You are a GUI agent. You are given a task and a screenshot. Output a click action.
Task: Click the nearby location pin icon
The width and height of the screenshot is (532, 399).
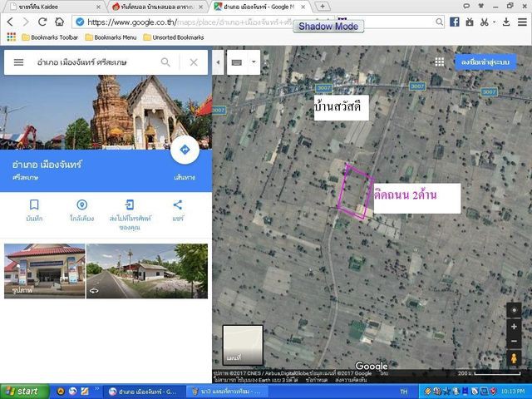click(x=81, y=204)
